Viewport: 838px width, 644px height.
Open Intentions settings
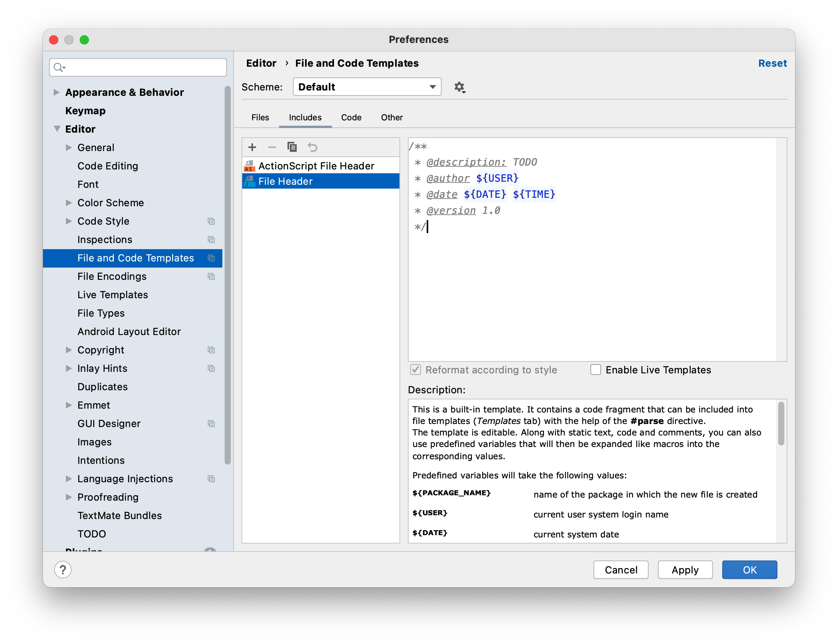coord(101,460)
